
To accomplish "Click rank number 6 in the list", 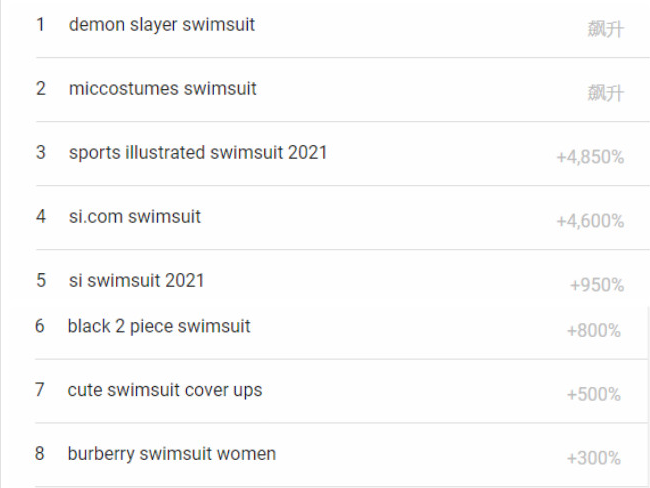I will [x=40, y=326].
